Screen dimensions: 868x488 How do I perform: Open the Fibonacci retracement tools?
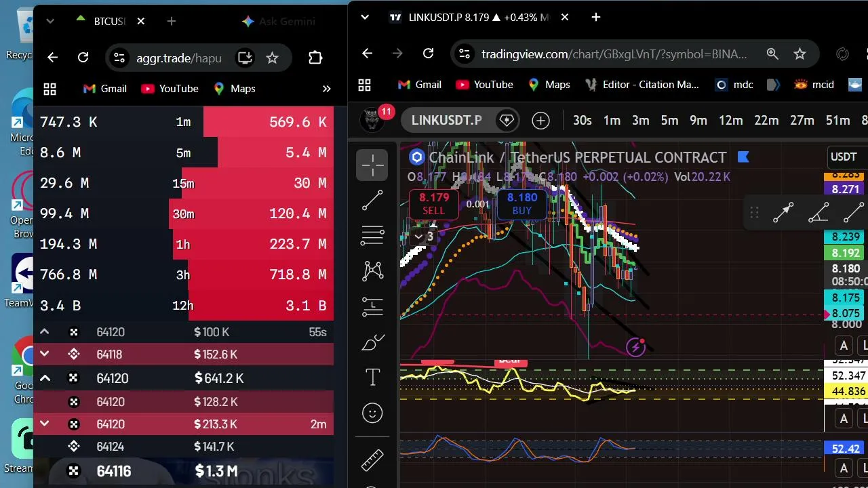(x=372, y=235)
